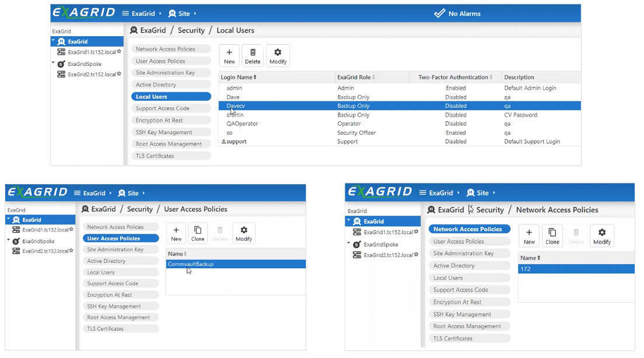The width and height of the screenshot is (644, 358).
Task: Select Support Access Code in Local Users window
Action: [x=171, y=108]
